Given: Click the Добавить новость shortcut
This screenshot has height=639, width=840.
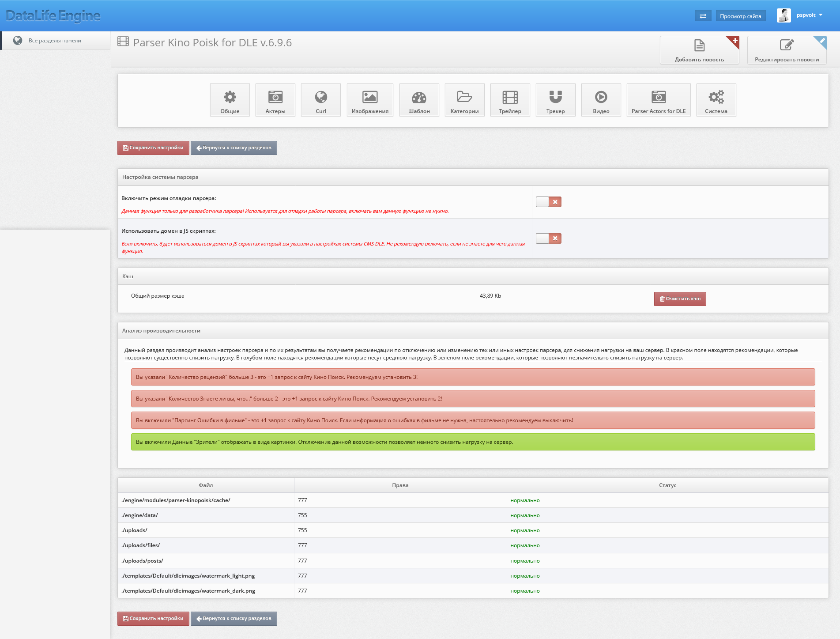Looking at the screenshot, I should coord(699,50).
